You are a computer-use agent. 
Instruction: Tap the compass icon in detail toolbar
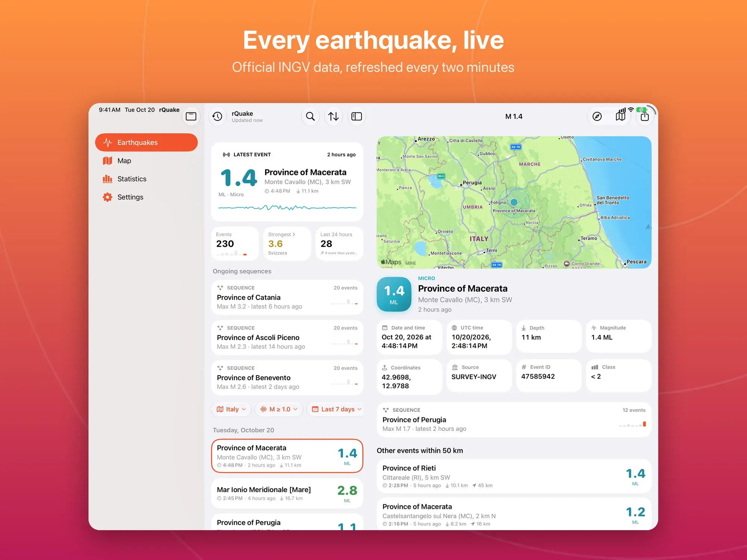click(597, 116)
